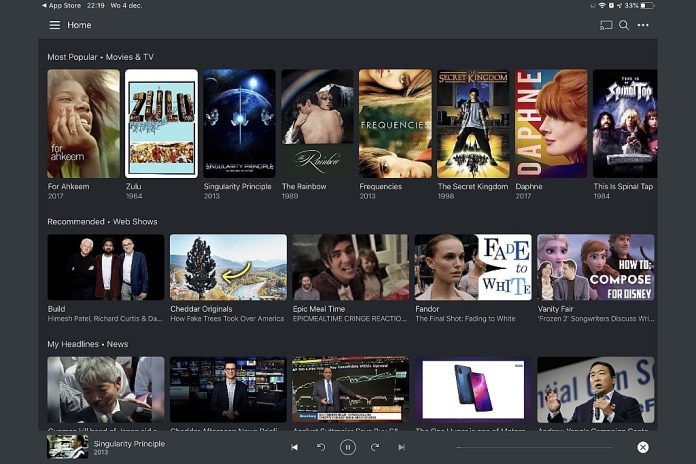This screenshot has width=696, height=464.
Task: Open the Recommended Web Shows section heading
Action: [x=102, y=222]
